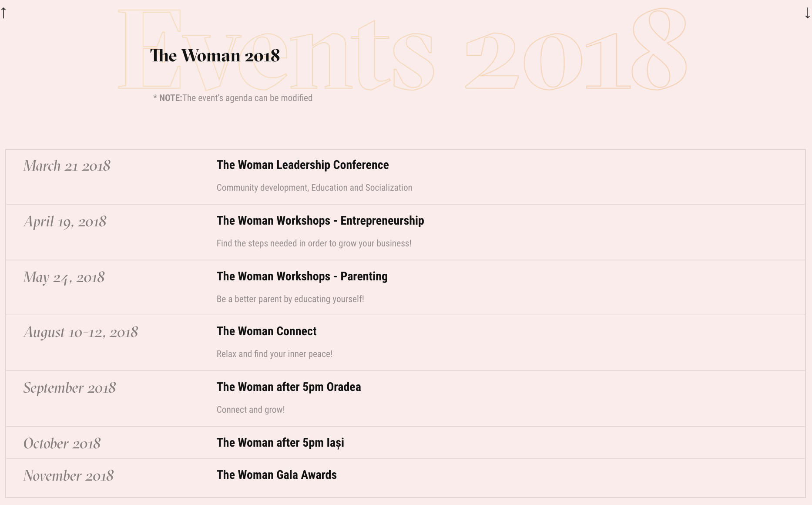Select the May 24, 2018 date label
Image resolution: width=812 pixels, height=505 pixels.
(64, 277)
